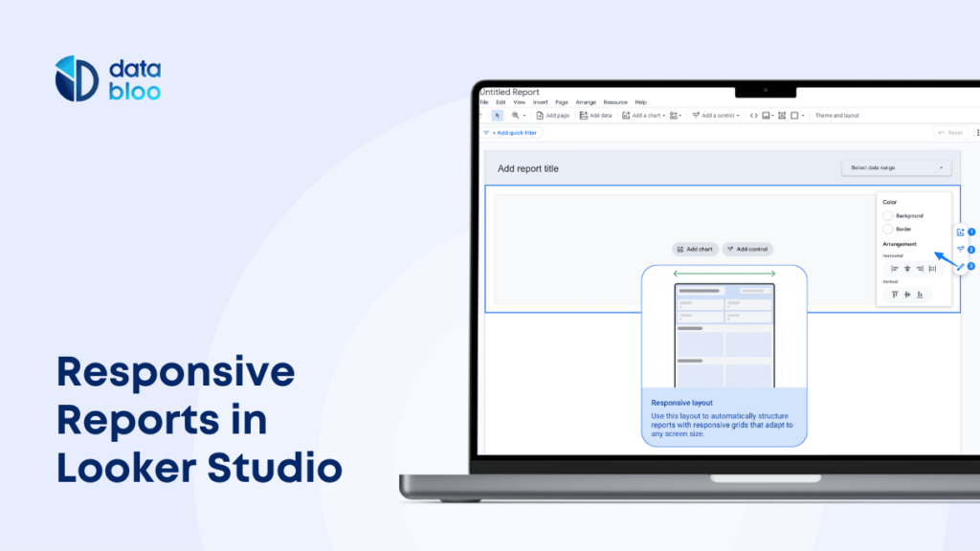Viewport: 980px width, 551px height.
Task: Choose the Background color option
Action: pyautogui.click(x=888, y=215)
